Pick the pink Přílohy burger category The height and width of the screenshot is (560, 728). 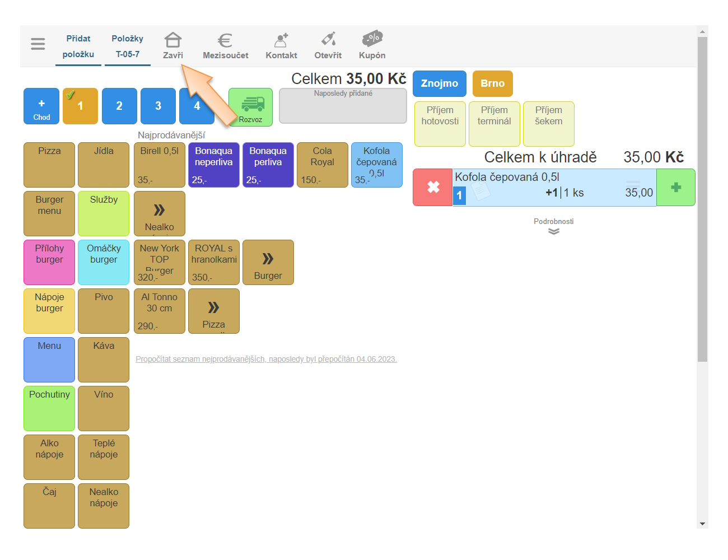tap(49, 262)
